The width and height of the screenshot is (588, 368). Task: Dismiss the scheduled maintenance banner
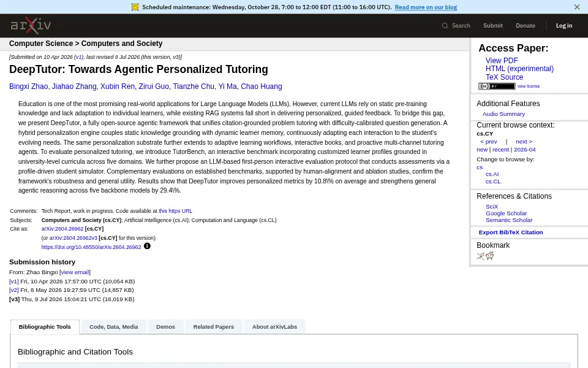(577, 7)
